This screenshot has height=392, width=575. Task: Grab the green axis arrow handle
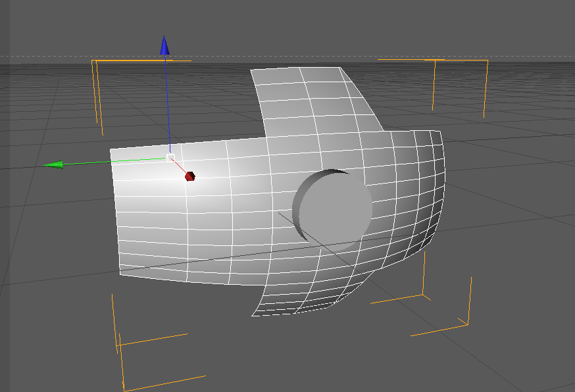pyautogui.click(x=53, y=164)
